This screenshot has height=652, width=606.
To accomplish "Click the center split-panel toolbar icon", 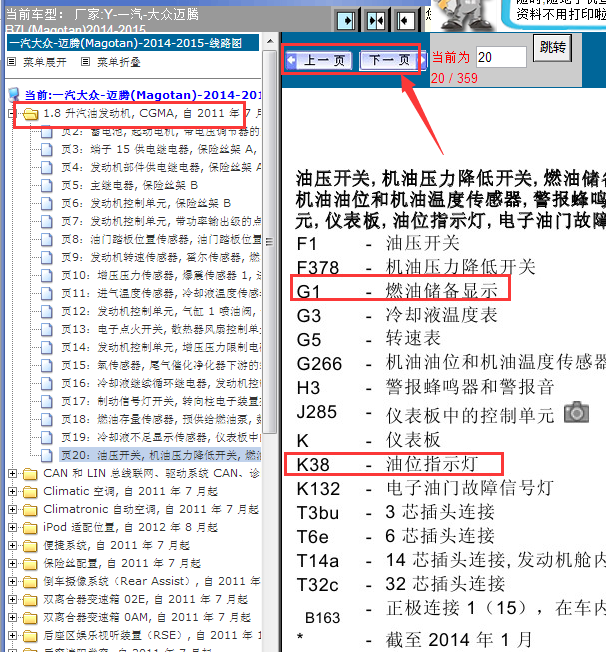I will pos(376,20).
